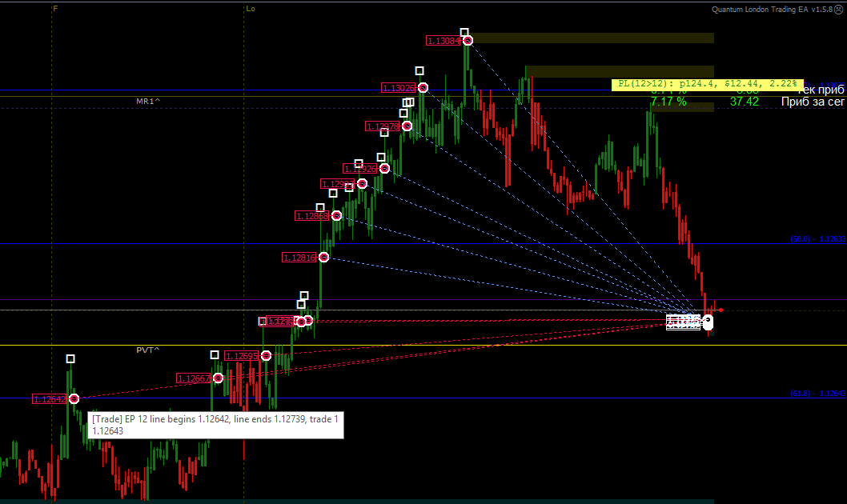Click the 1.12868 price label
847x504 pixels.
click(312, 216)
